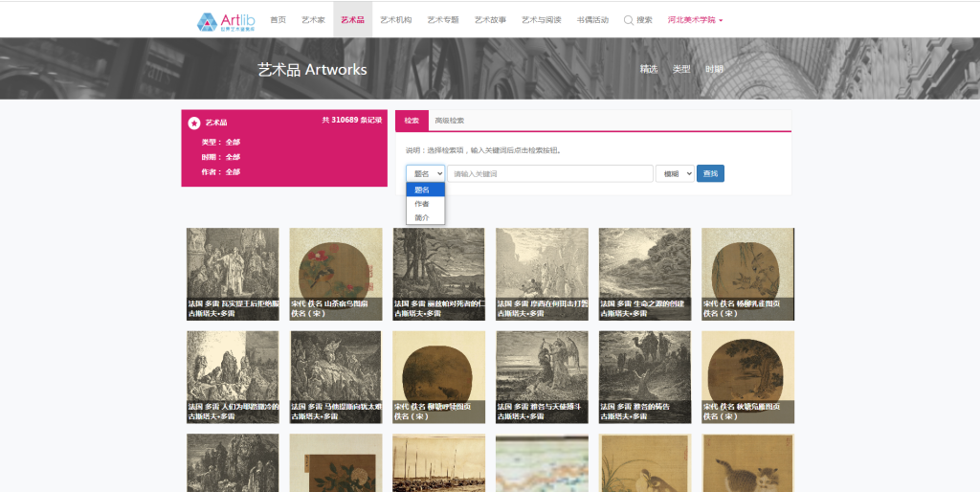The image size is (980, 492).
Task: Choose the 作者 option in the dropdown list
Action: (x=426, y=204)
